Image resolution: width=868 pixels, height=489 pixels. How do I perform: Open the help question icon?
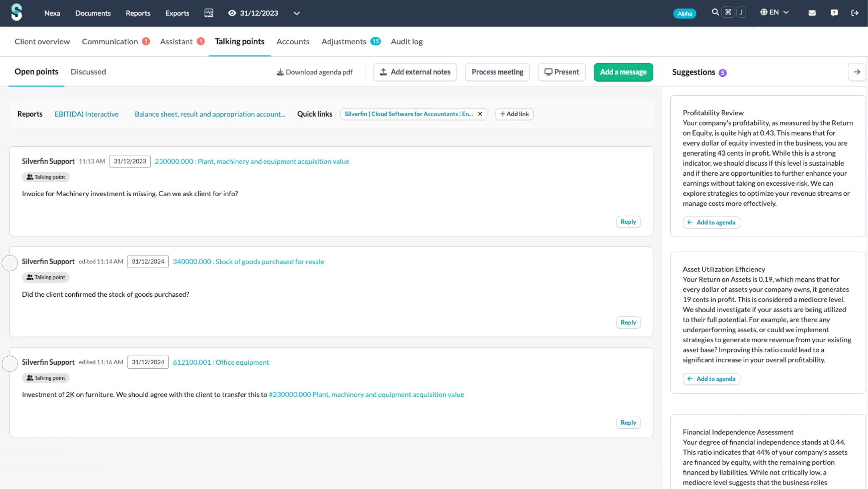(834, 13)
